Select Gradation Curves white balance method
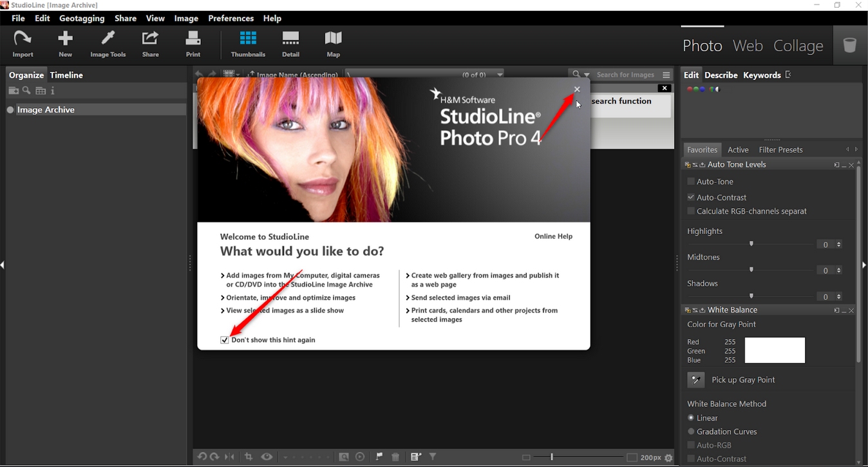The width and height of the screenshot is (868, 467). [x=691, y=432]
